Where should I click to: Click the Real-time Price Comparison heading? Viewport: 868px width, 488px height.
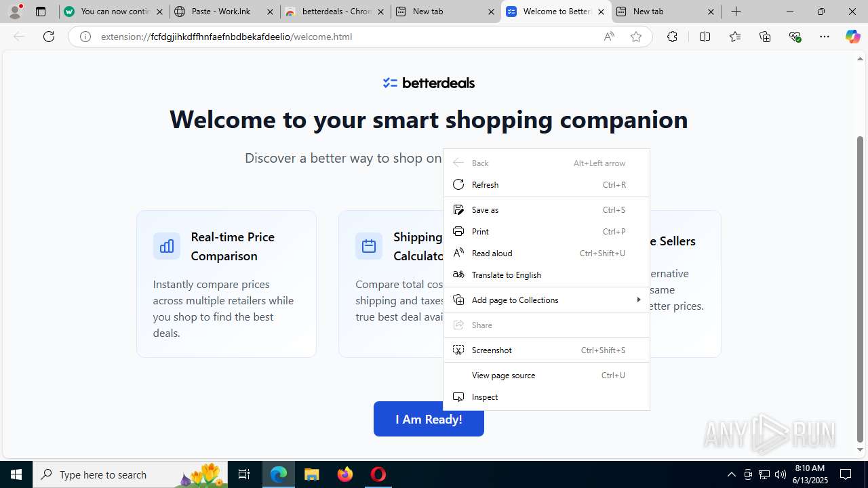[x=233, y=246]
